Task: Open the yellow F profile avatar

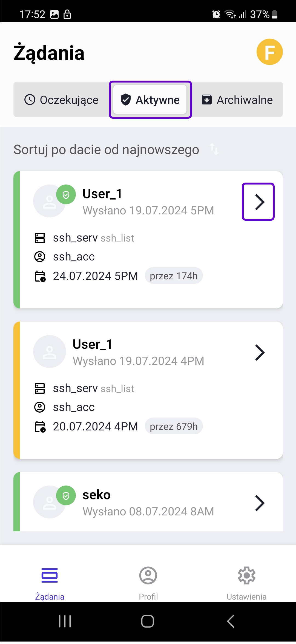Action: tap(269, 52)
